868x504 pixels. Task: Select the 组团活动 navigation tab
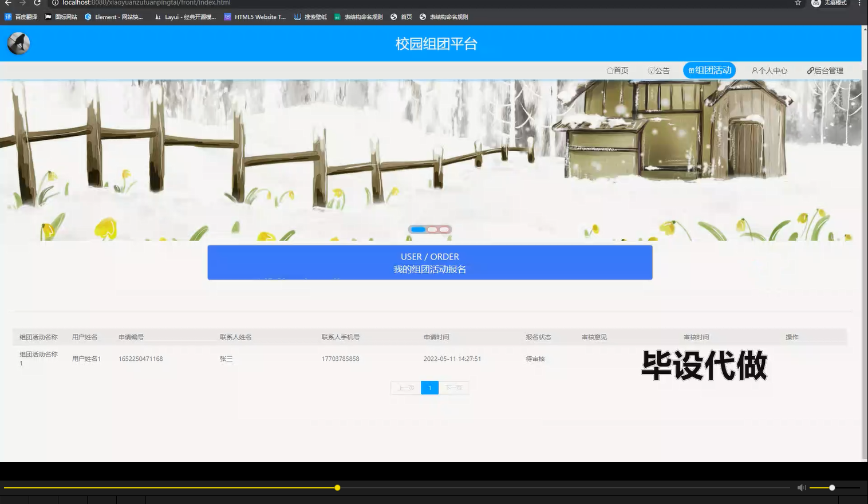(709, 70)
